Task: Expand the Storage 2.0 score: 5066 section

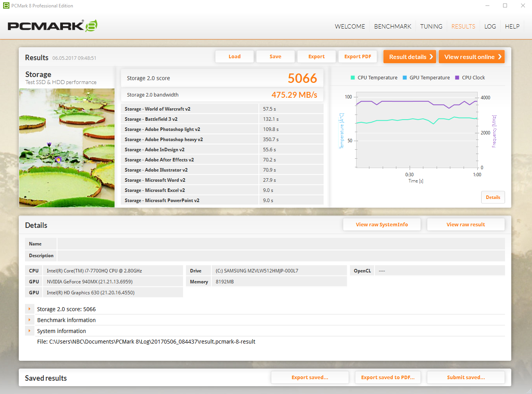Action: [x=29, y=309]
